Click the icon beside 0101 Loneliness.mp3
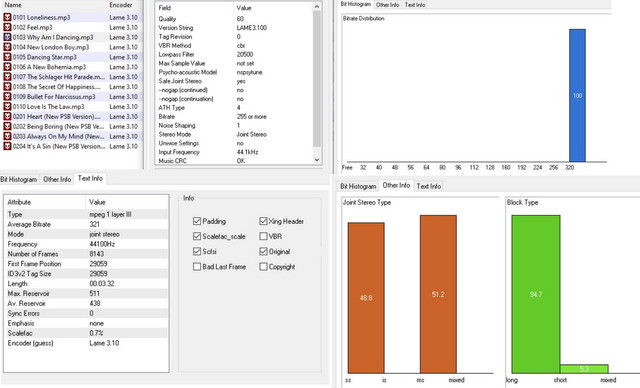640x388 pixels. click(x=7, y=17)
